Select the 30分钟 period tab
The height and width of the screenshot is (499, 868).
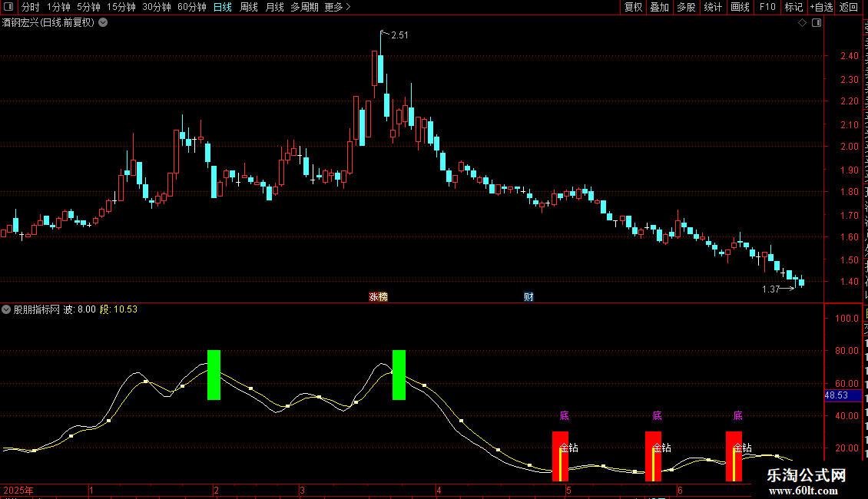tap(157, 7)
